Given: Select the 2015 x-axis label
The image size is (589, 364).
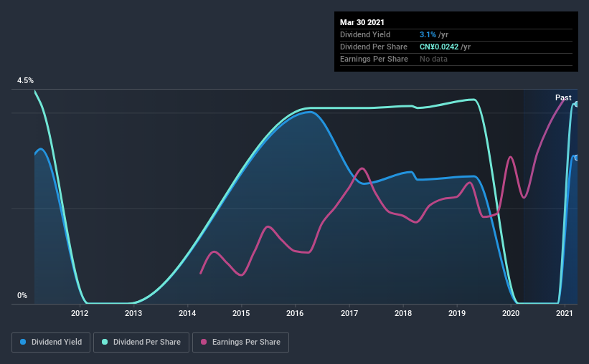Looking at the screenshot, I should pos(241,313).
